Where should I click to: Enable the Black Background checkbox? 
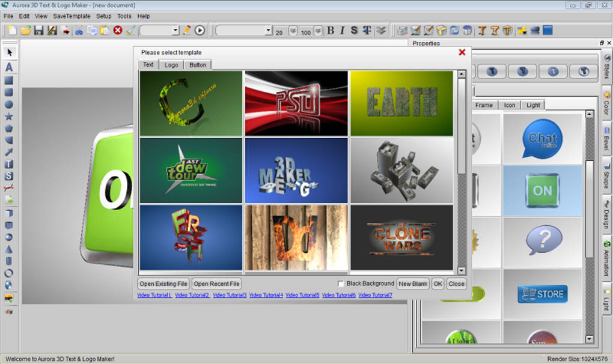[340, 284]
